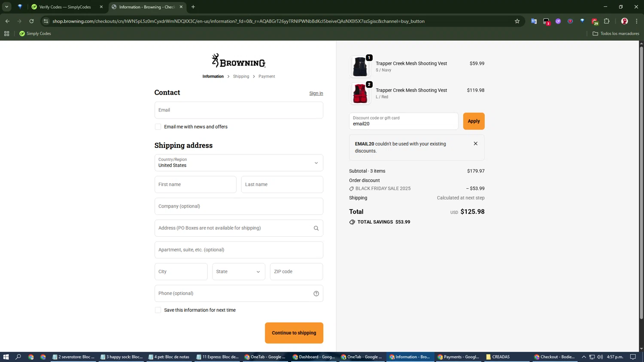Click Continue to shipping button
644x362 pixels.
click(294, 333)
